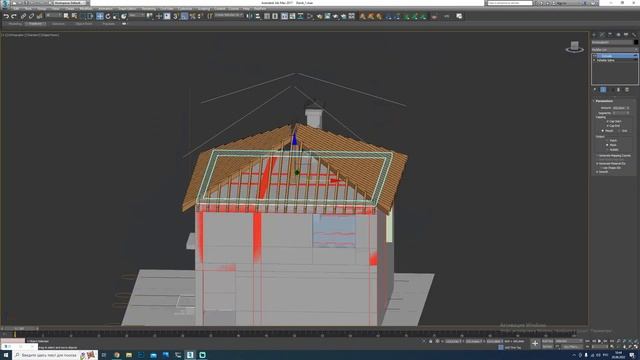Click the Windows taskbar search box
This screenshot has height=360, width=640.
point(55,355)
